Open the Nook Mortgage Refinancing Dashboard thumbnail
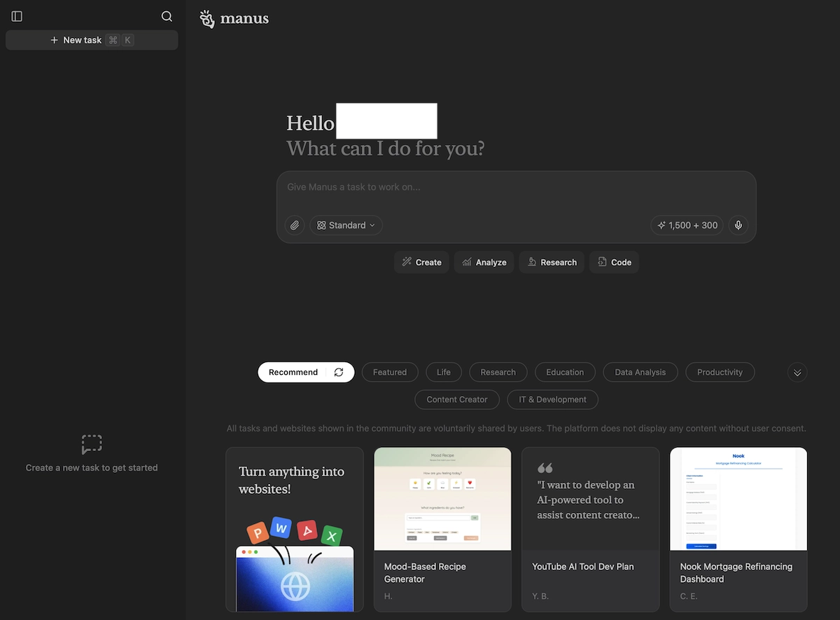 pyautogui.click(x=738, y=499)
